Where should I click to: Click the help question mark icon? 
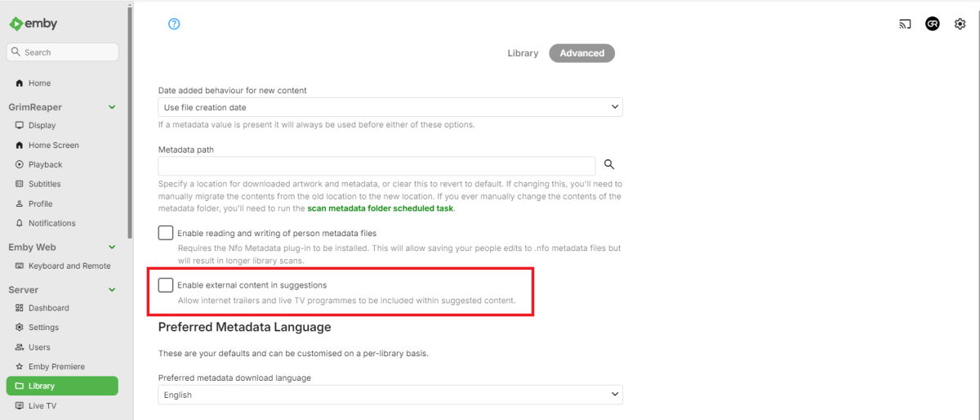[173, 24]
